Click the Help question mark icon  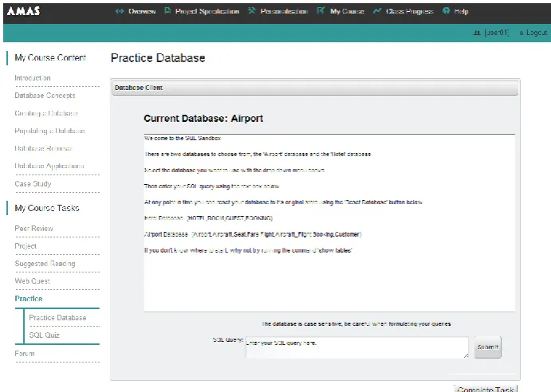(x=446, y=11)
